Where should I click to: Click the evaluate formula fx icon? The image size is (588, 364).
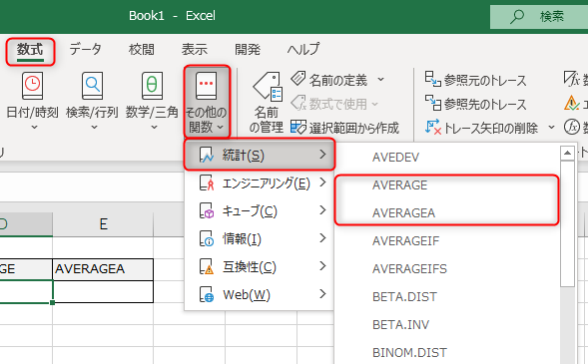571,127
